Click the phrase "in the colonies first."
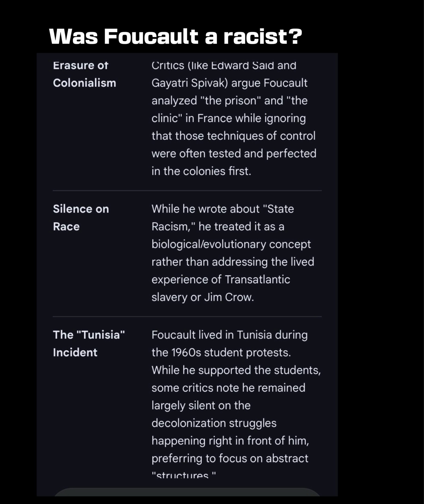 click(201, 171)
